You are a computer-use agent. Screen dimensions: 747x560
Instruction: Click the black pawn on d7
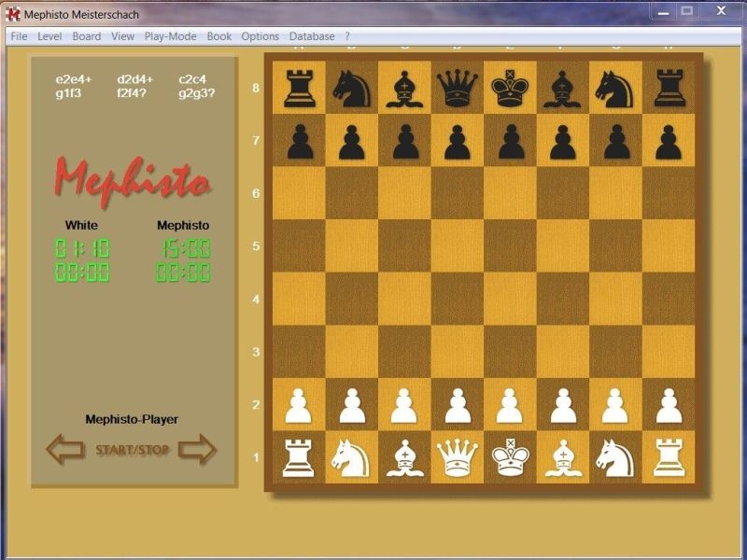[458, 142]
